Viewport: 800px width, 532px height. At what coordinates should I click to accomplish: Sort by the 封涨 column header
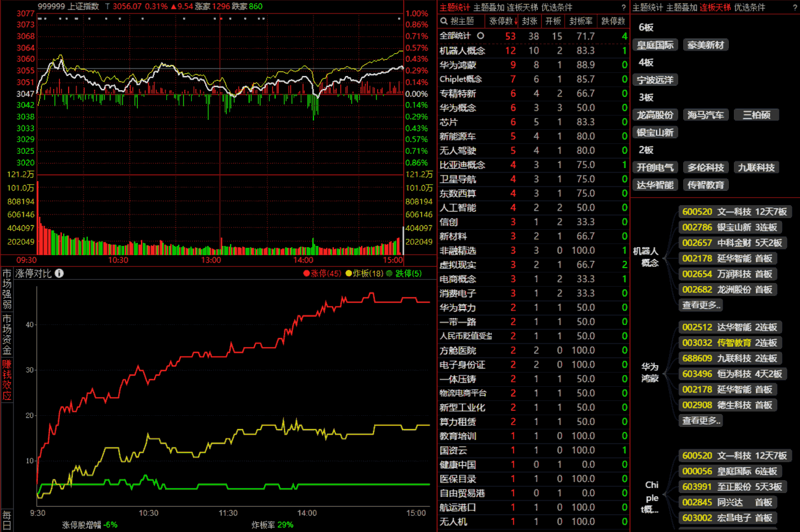click(529, 21)
